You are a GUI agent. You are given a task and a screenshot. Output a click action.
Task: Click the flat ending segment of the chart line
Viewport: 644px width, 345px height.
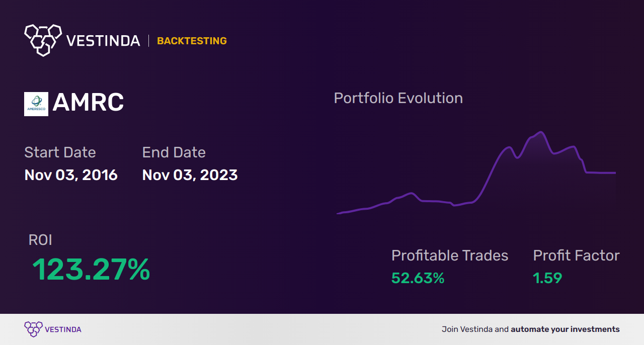pos(601,172)
